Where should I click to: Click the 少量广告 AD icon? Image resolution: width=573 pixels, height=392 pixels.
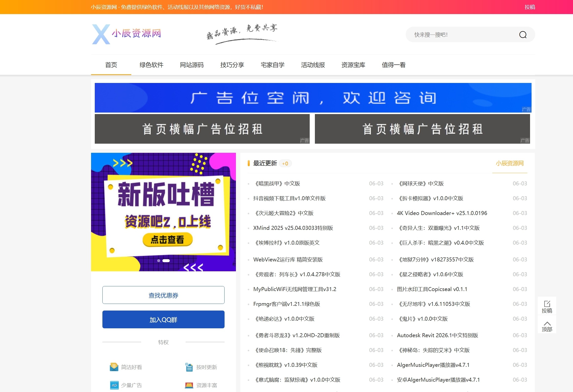click(x=114, y=385)
